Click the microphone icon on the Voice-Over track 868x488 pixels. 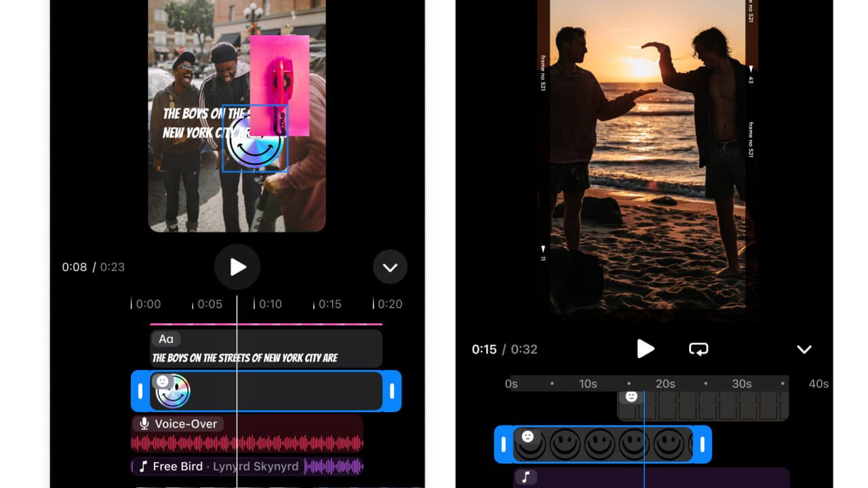(x=144, y=424)
